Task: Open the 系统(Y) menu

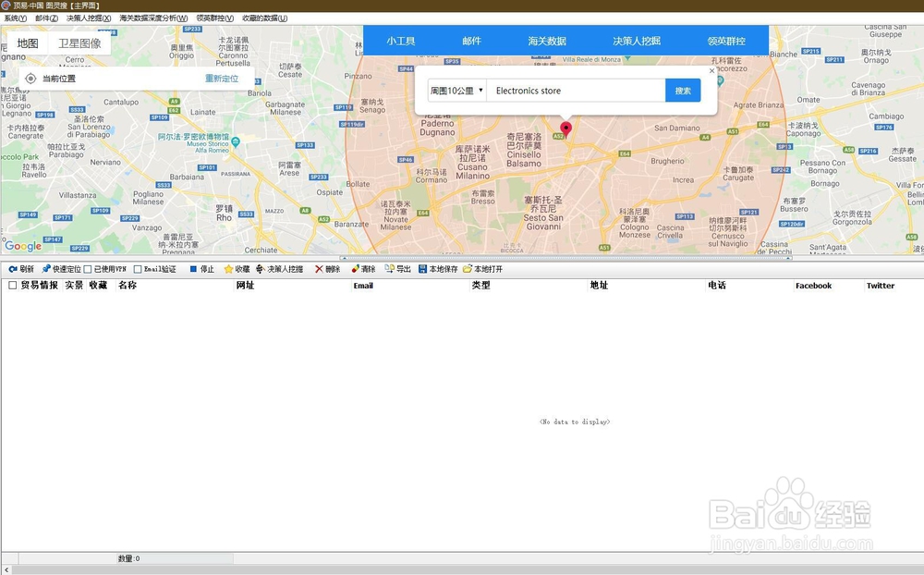Action: pos(16,18)
